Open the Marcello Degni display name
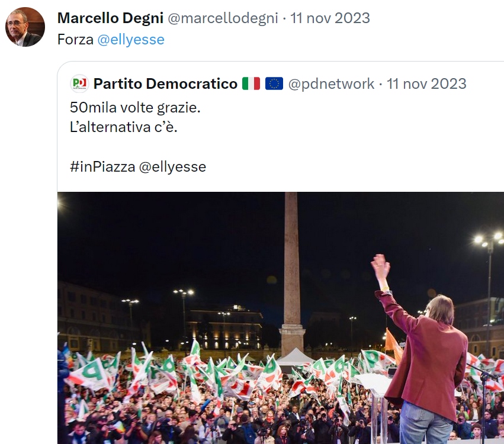 (110, 18)
